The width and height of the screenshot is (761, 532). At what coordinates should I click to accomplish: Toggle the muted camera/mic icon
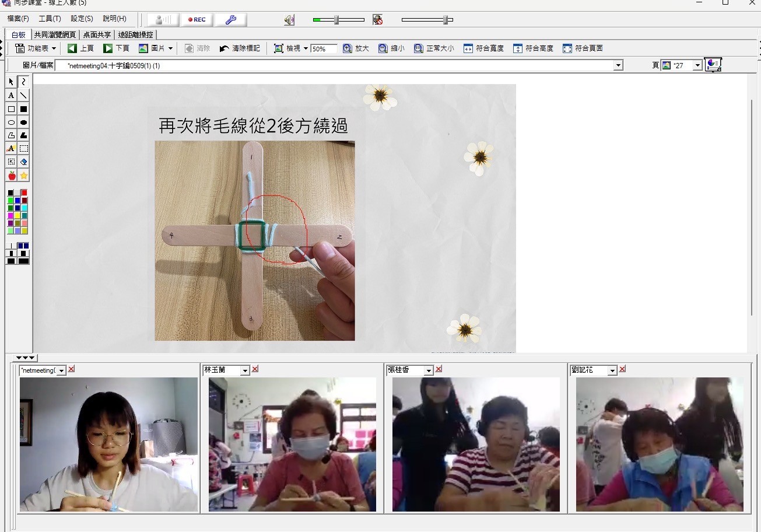click(x=378, y=20)
